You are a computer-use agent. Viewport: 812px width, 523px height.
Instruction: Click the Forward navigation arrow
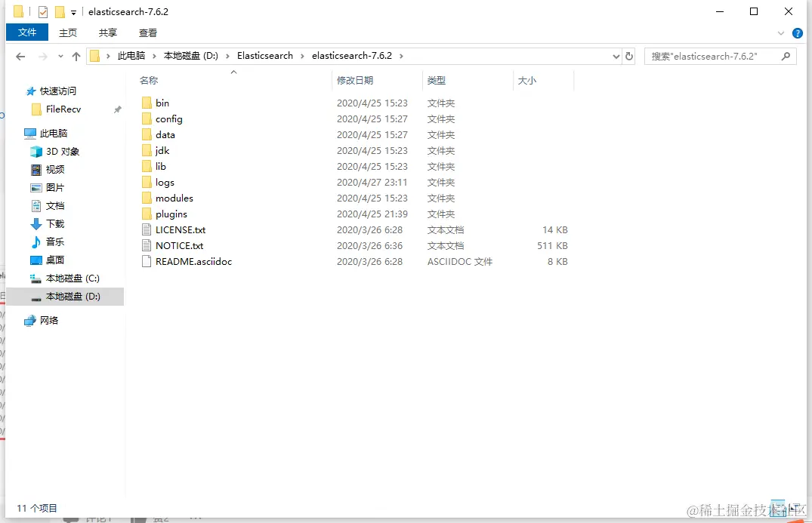[x=43, y=57]
